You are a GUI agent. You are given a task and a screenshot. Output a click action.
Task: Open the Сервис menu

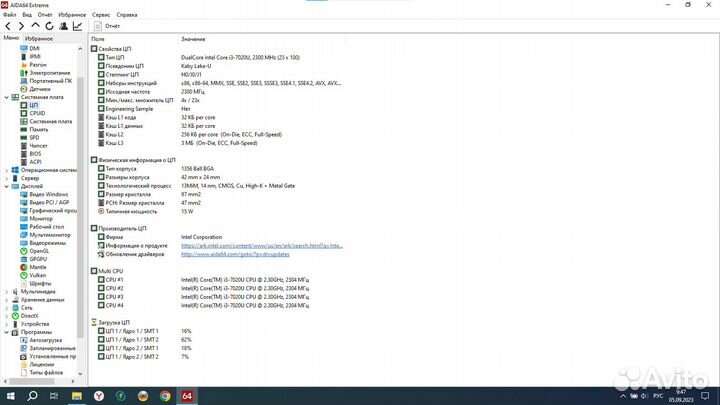tap(101, 15)
